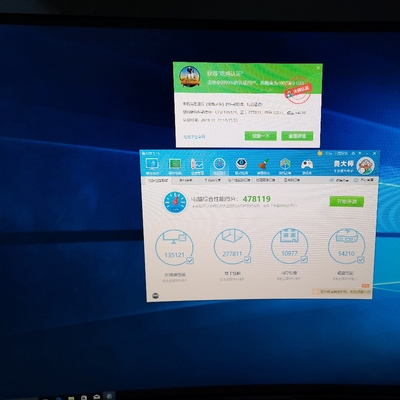Viewport: 400px width, 400px height.
Task: Launch the cleanup broom icon
Action: [x=263, y=166]
